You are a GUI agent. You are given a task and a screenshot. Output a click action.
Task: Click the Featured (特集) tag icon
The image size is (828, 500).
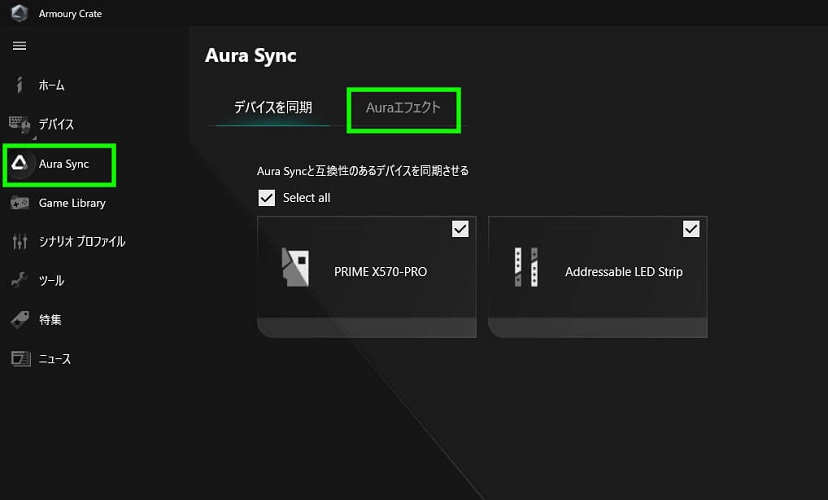point(19,320)
